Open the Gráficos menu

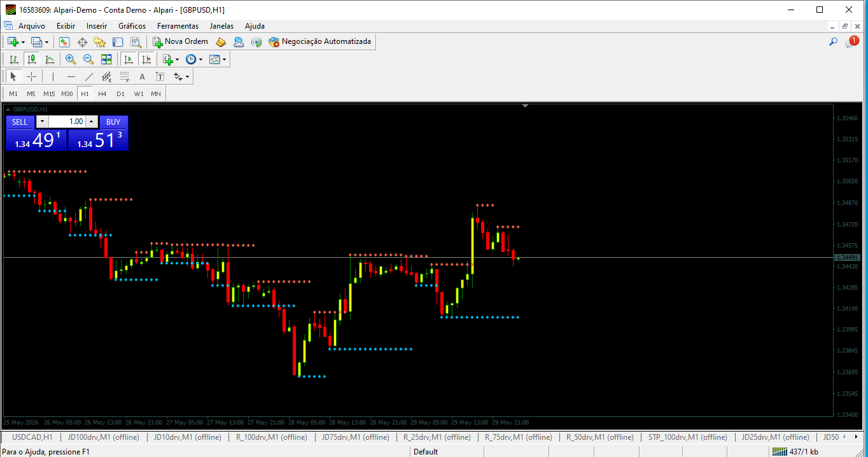(132, 26)
